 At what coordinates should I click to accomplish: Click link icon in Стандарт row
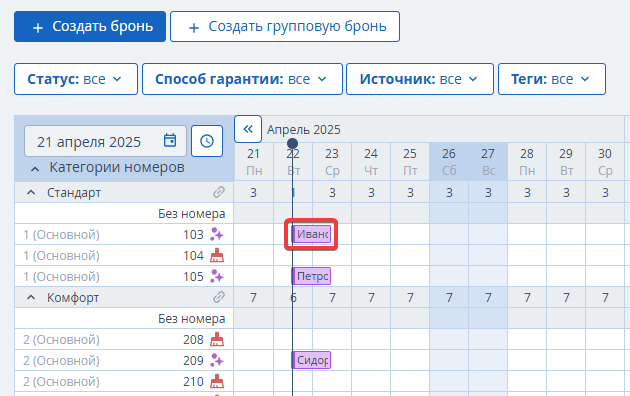click(x=219, y=192)
